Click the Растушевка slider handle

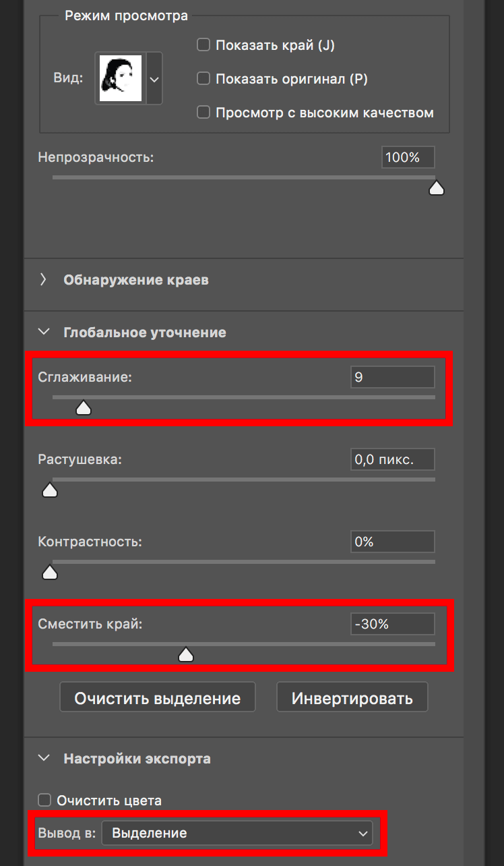50,490
